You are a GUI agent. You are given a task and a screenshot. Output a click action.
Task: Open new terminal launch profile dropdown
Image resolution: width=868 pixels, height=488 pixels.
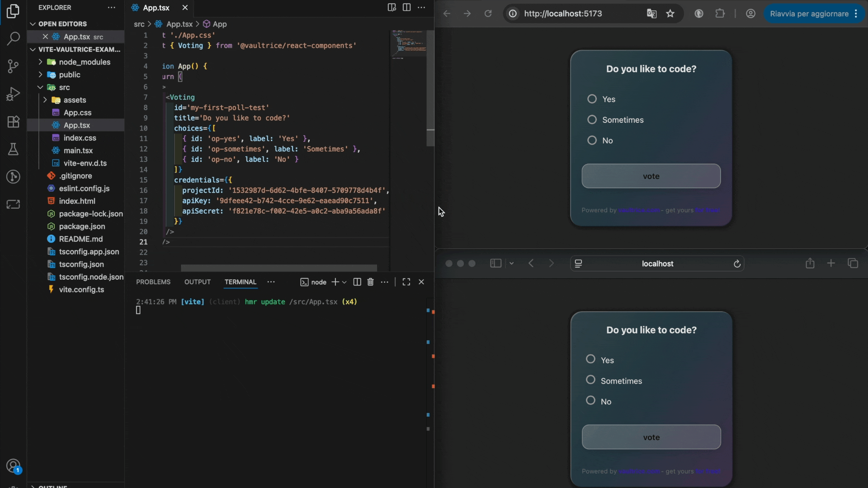(x=344, y=282)
